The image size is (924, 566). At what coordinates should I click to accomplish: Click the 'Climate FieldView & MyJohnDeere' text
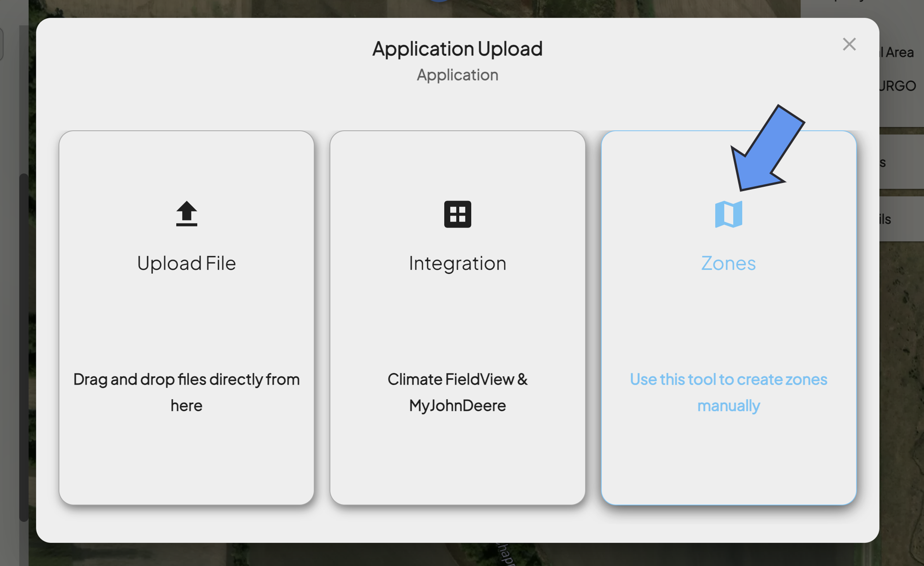pyautogui.click(x=457, y=392)
